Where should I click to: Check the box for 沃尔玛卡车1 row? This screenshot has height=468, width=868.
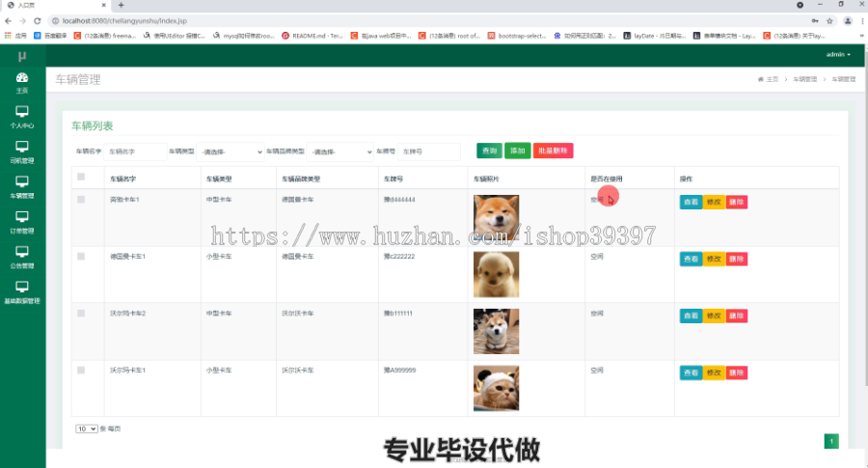tap(81, 370)
